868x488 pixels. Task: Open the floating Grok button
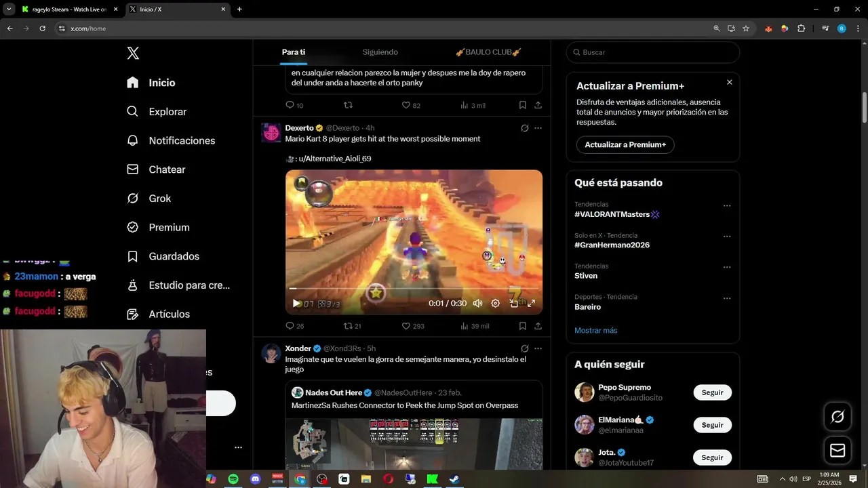837,417
